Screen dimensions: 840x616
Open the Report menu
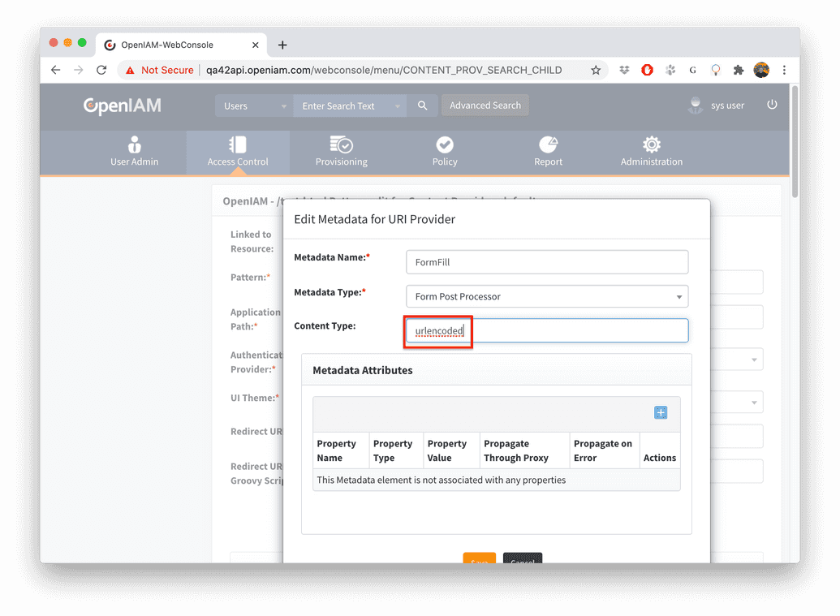[549, 152]
